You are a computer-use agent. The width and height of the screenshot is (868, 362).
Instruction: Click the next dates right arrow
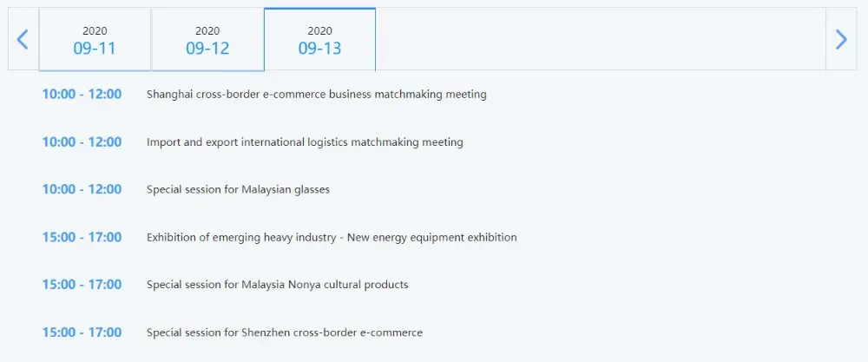[840, 39]
